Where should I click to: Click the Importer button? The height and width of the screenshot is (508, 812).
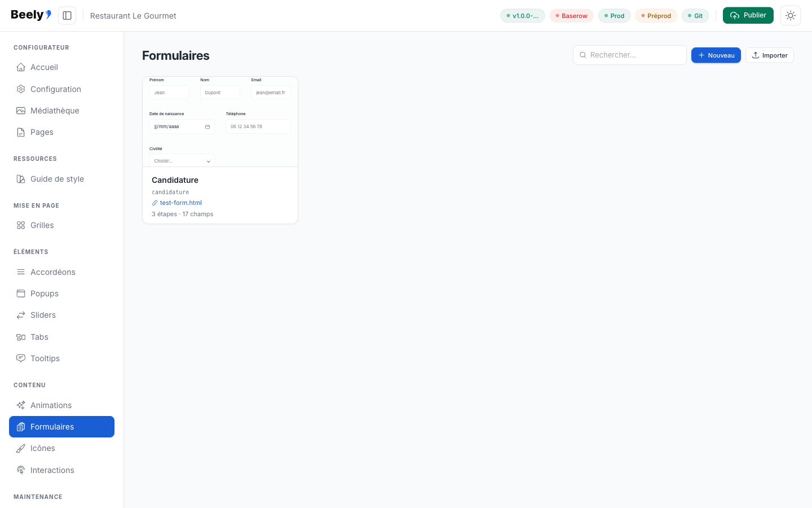770,55
